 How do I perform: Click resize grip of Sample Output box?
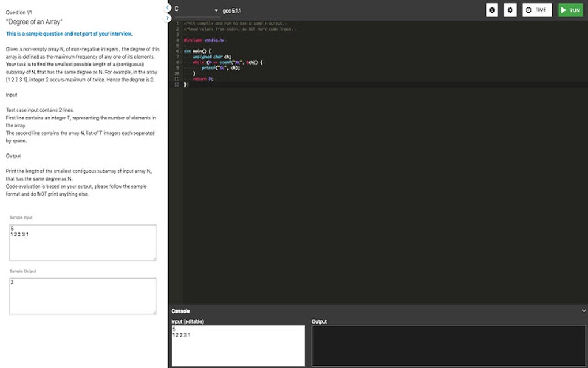[154, 312]
